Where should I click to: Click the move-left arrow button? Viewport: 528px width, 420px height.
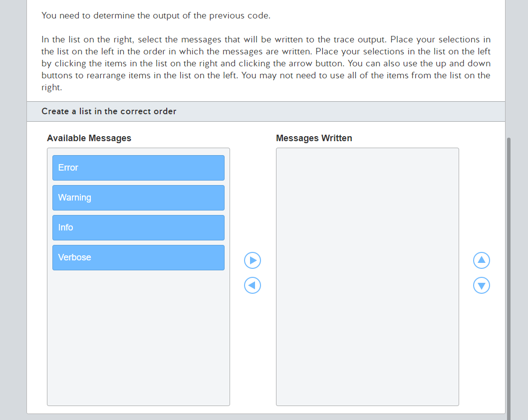coord(253,285)
